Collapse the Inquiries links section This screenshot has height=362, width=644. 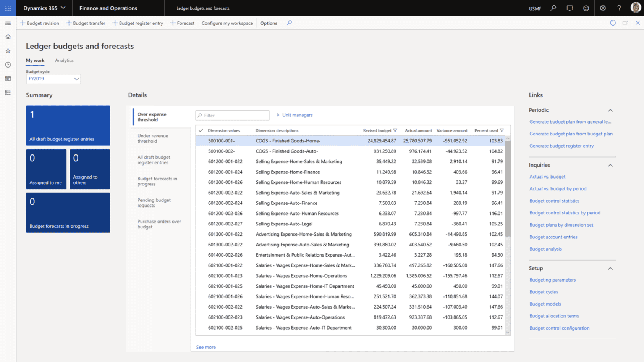(610, 165)
